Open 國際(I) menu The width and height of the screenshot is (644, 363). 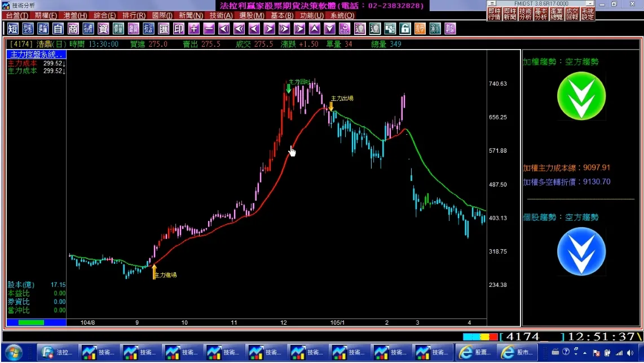coord(162,16)
